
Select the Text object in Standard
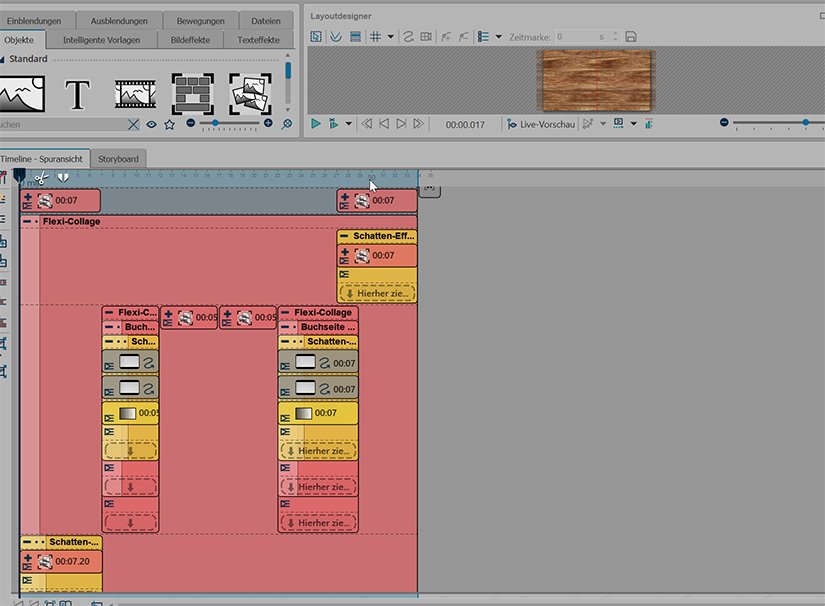point(78,94)
